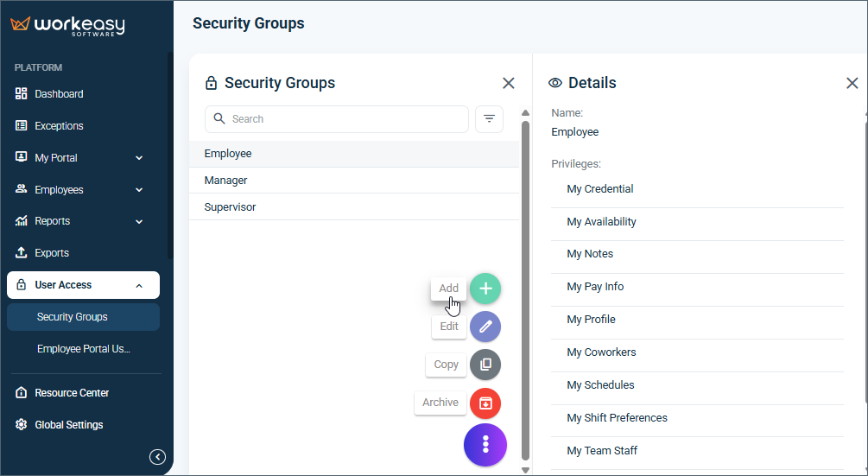Click the gray Copy icon button

tap(485, 365)
